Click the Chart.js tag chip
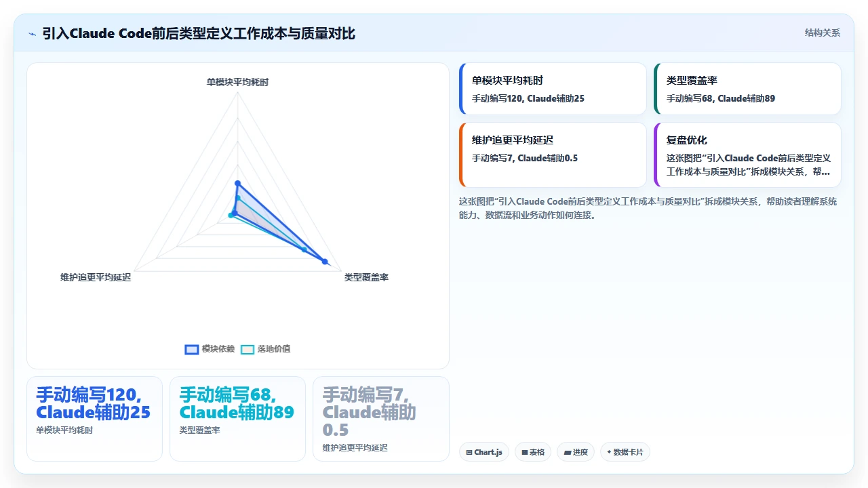The width and height of the screenshot is (868, 488). 484,452
